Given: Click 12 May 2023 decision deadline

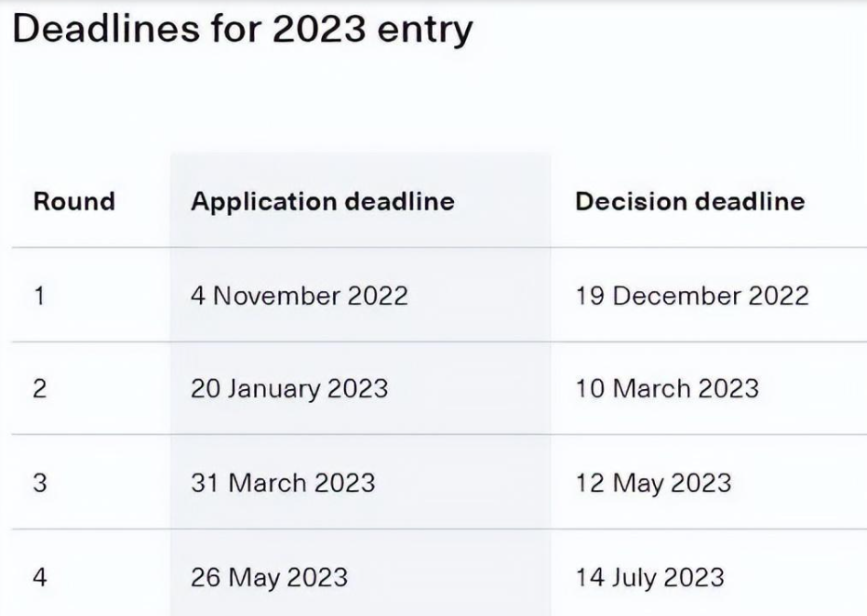Looking at the screenshot, I should 653,483.
